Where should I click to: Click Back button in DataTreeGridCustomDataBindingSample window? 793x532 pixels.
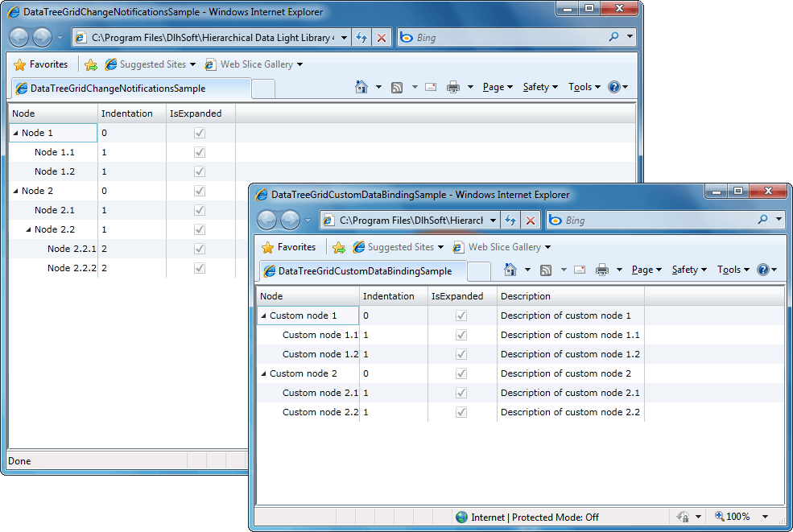pyautogui.click(x=267, y=220)
